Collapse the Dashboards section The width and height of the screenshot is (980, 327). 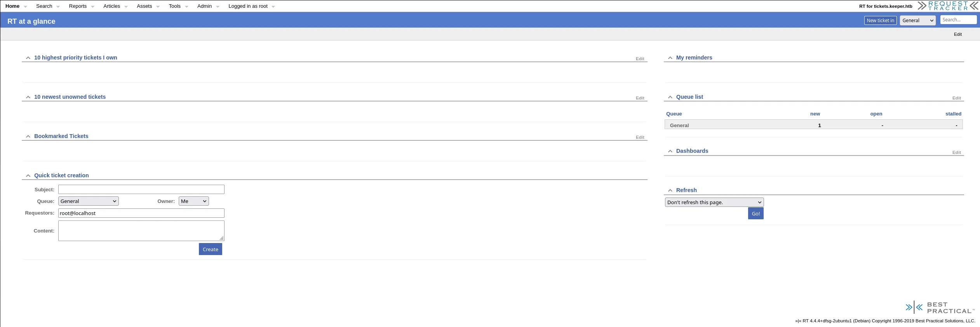click(670, 151)
